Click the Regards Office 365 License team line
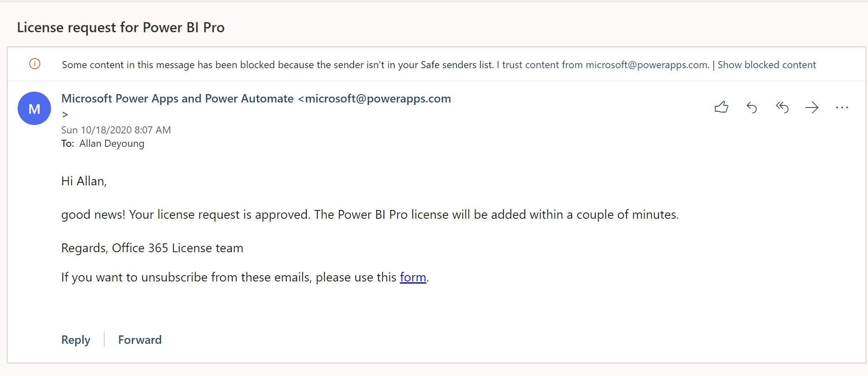The height and width of the screenshot is (376, 868). [x=152, y=248]
